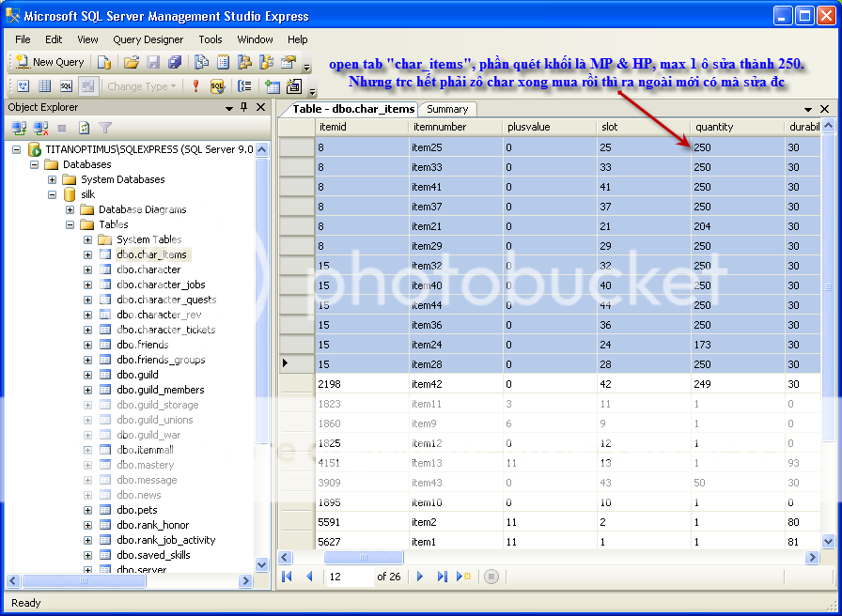Toggle the Show Criteria Pane icon
Screen dimensions: 842x616
(x=44, y=86)
